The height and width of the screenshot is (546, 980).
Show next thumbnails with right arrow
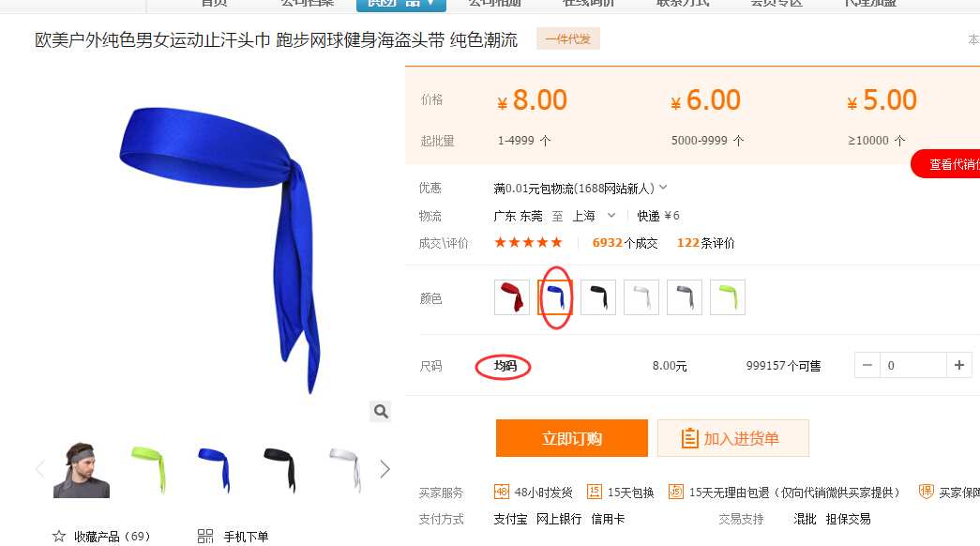(385, 469)
